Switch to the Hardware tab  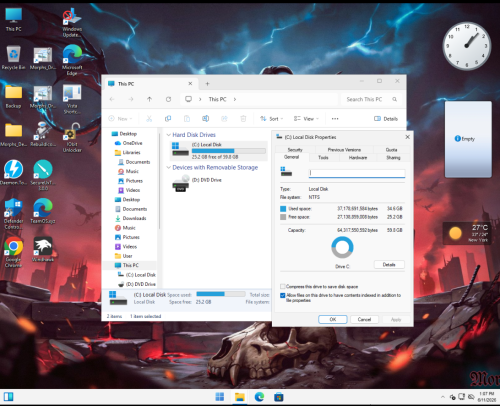click(358, 158)
